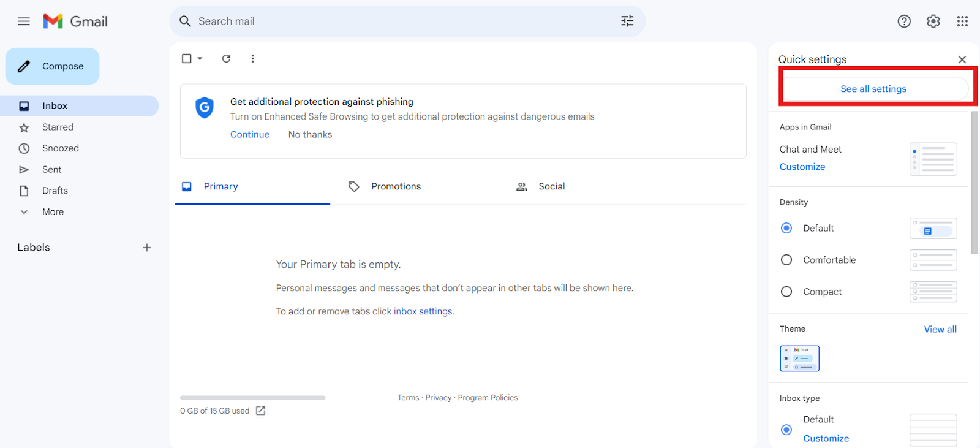Viewport: 980px width, 448px height.
Task: Switch to the Social tab
Action: [x=552, y=186]
